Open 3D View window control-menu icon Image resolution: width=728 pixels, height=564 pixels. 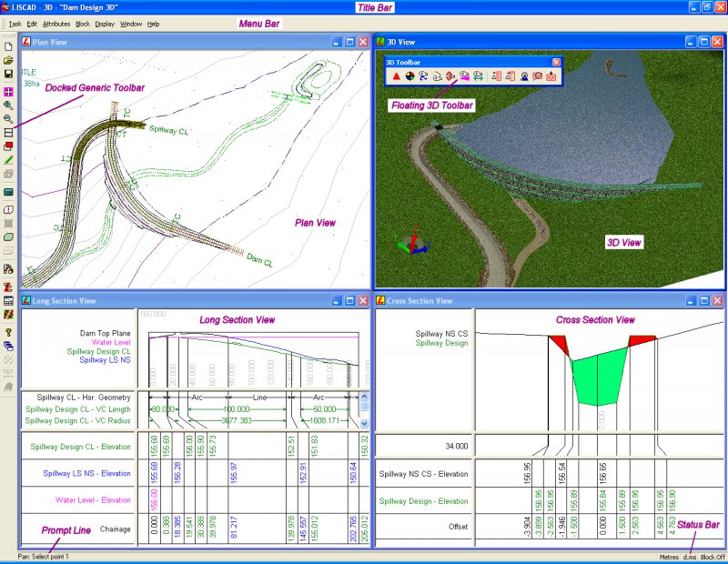[x=380, y=42]
